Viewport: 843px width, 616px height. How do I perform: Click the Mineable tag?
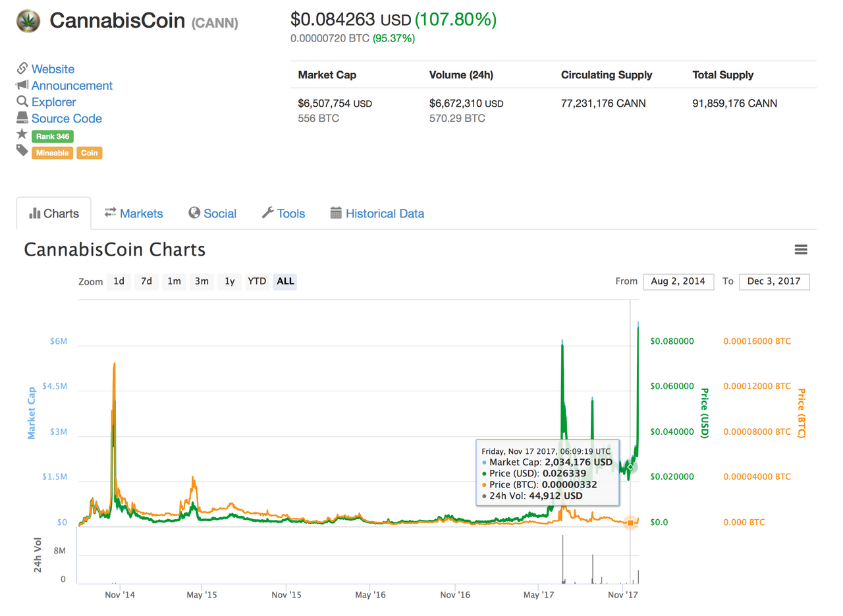(x=52, y=153)
